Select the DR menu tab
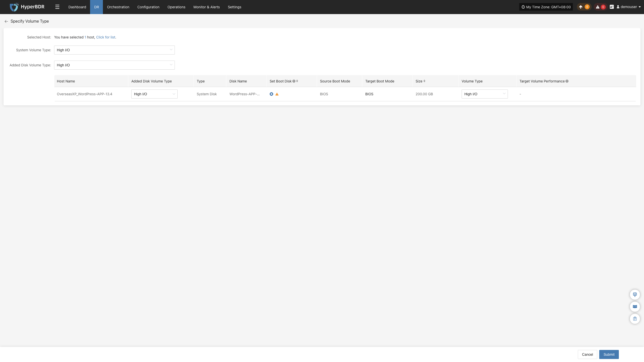Screen dimensions: 644x362 click(97, 7)
